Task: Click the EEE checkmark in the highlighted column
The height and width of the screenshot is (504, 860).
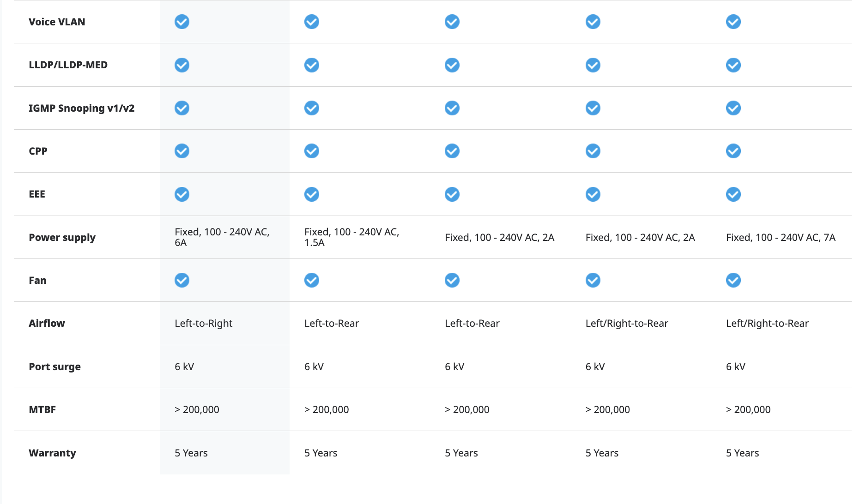Action: (x=182, y=194)
